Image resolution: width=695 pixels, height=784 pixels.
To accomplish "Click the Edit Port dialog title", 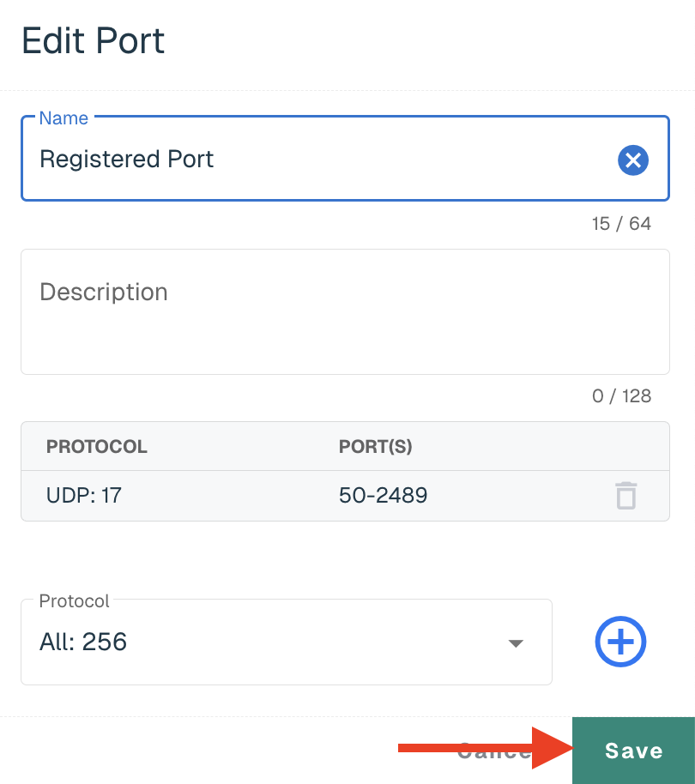I will 93,40.
